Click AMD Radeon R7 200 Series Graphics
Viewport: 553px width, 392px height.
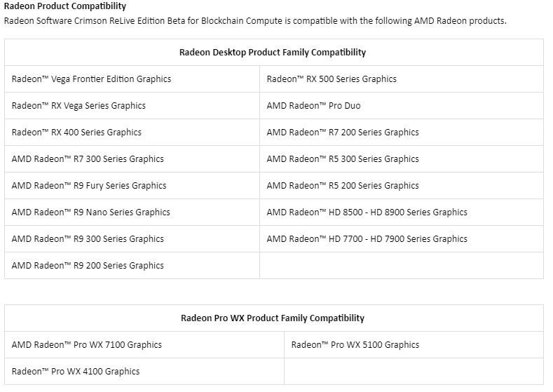(343, 133)
